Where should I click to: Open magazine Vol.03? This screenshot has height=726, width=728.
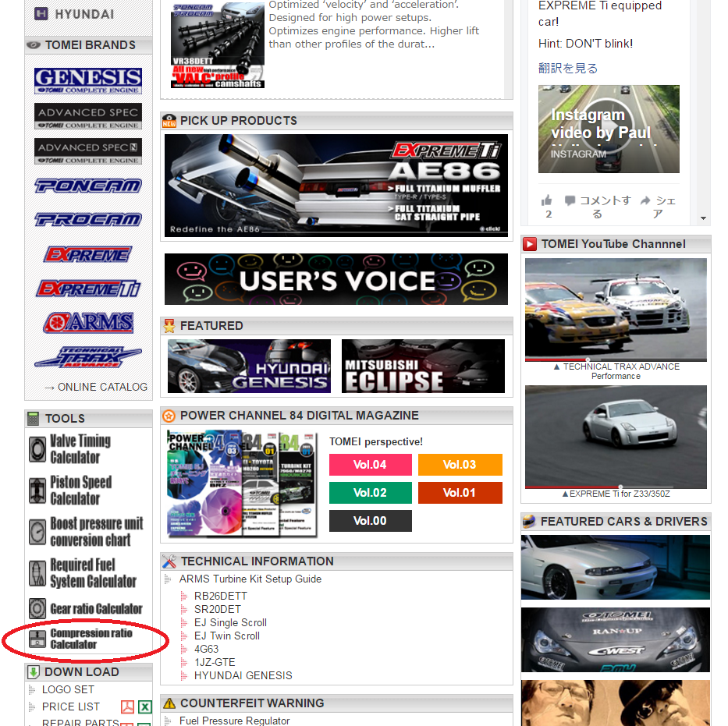tap(460, 465)
